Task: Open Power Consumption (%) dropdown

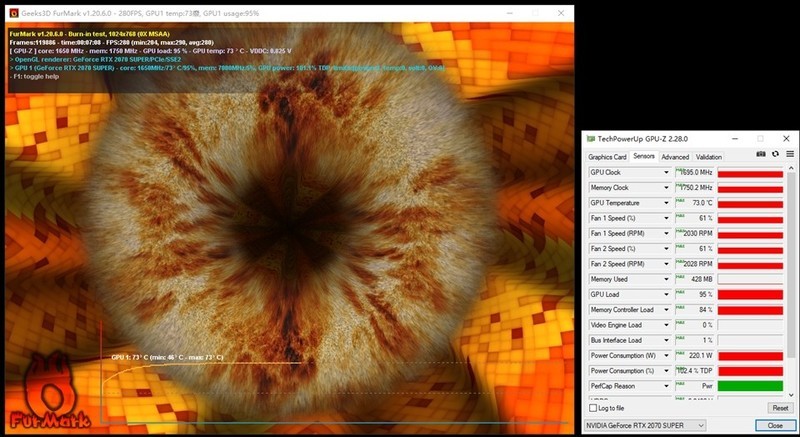Action: [666, 371]
